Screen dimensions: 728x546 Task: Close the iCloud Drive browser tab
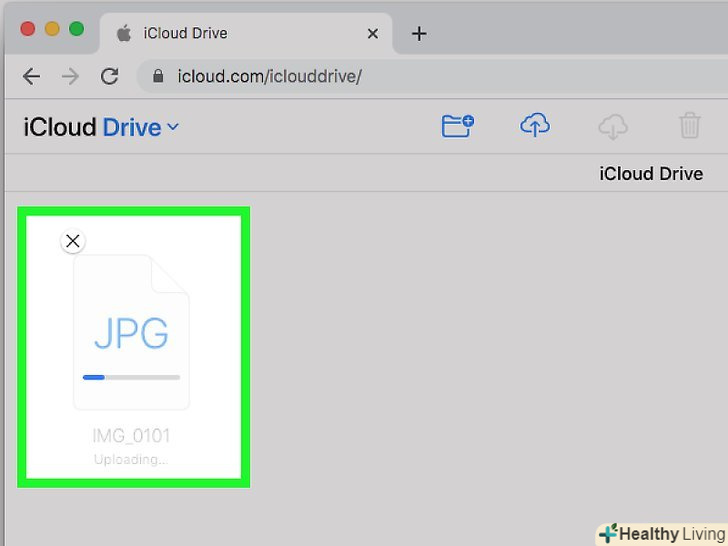(x=372, y=33)
